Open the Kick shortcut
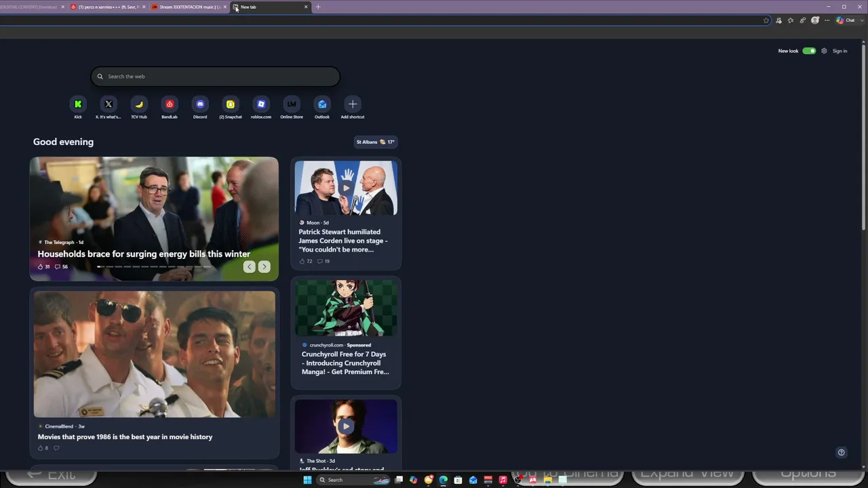Viewport: 868px width, 488px height. pyautogui.click(x=78, y=104)
